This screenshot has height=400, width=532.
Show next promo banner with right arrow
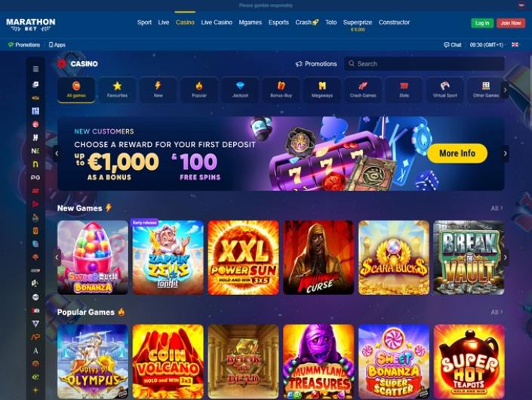(x=505, y=153)
